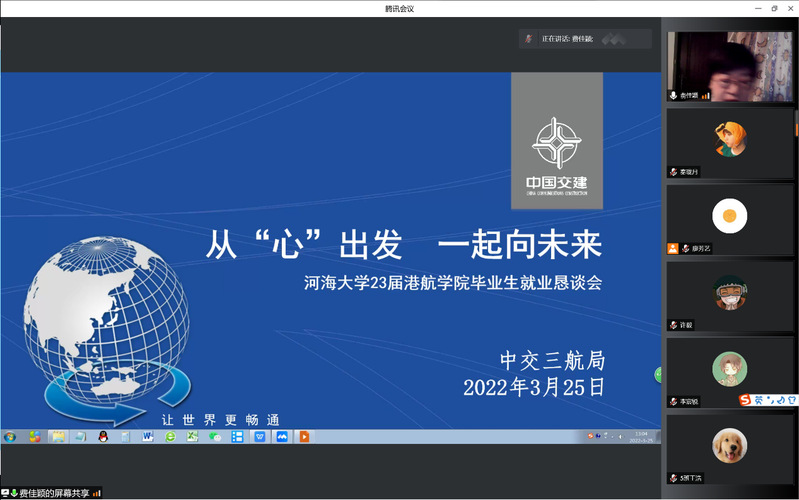This screenshot has width=799, height=500.
Task: Click the green download arrow icon at bottom-left
Action: coord(14,493)
